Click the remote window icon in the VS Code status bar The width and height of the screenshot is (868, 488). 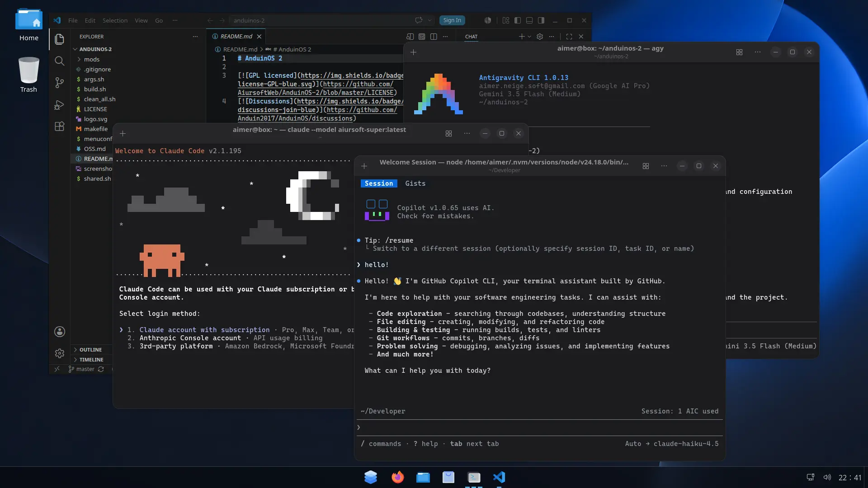tap(57, 369)
